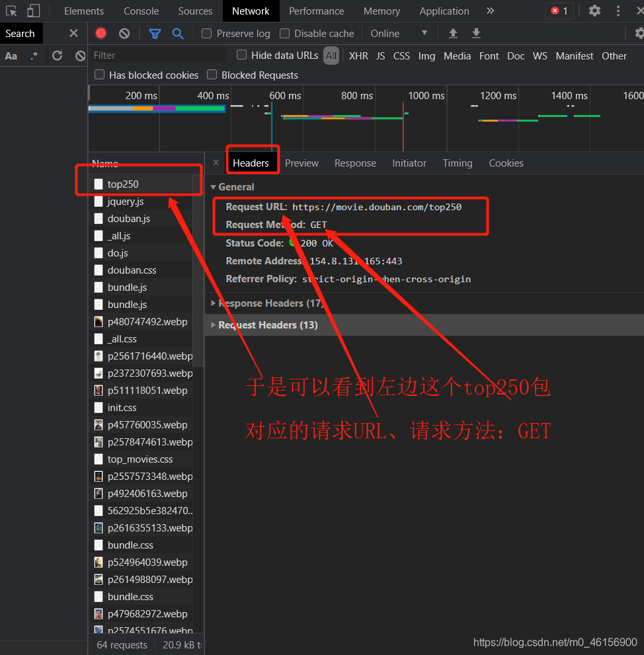This screenshot has width=644, height=655.
Task: Open the Online throttling dropdown
Action: pyautogui.click(x=399, y=34)
